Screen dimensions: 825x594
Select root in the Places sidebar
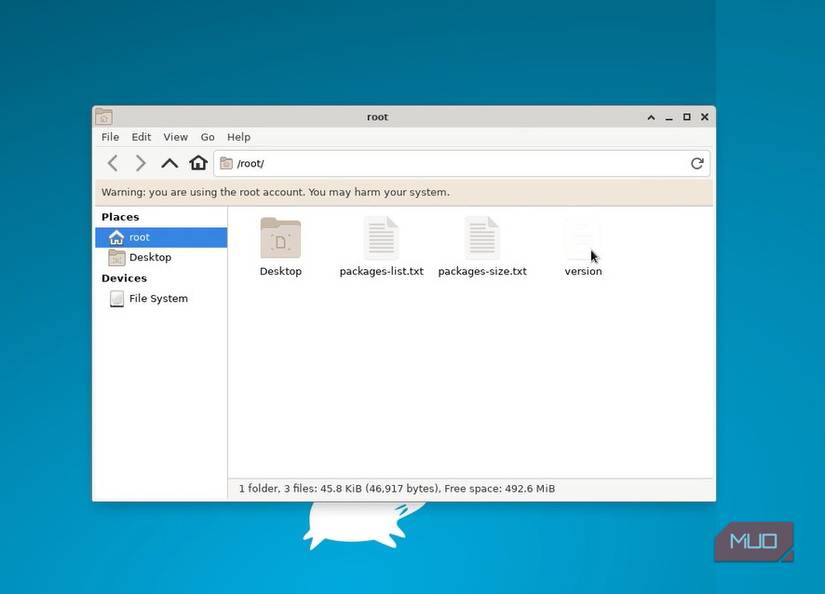161,237
